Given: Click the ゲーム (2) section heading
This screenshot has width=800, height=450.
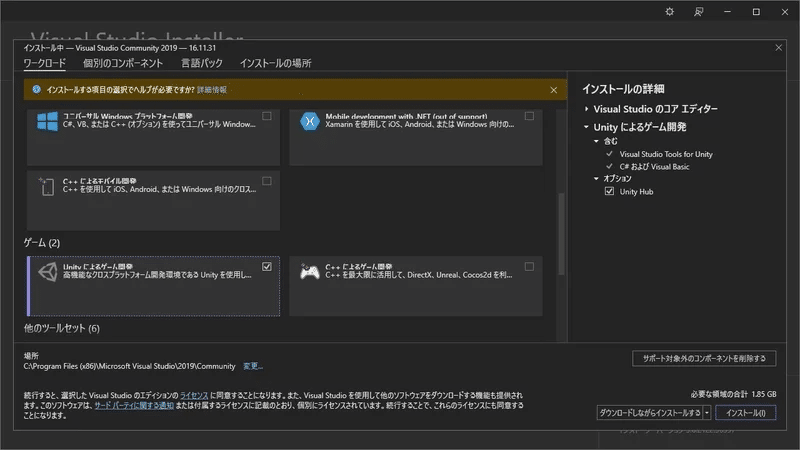Looking at the screenshot, I should [42, 243].
